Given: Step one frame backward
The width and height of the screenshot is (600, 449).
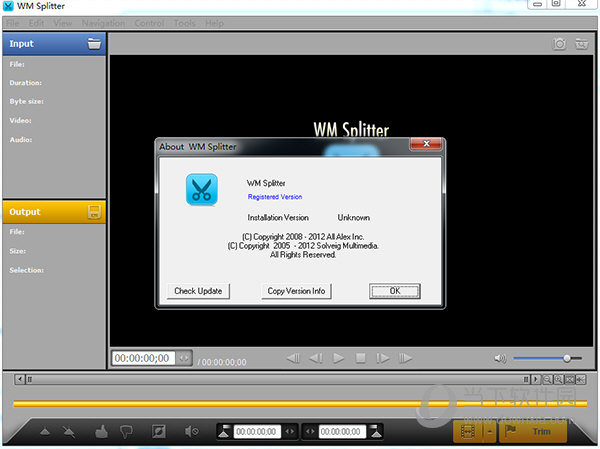Looking at the screenshot, I should tap(316, 358).
